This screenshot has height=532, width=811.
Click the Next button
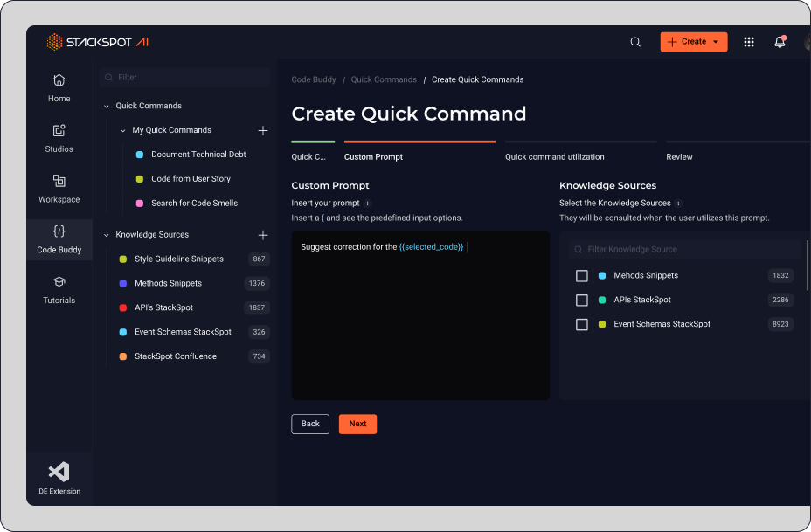(x=357, y=424)
